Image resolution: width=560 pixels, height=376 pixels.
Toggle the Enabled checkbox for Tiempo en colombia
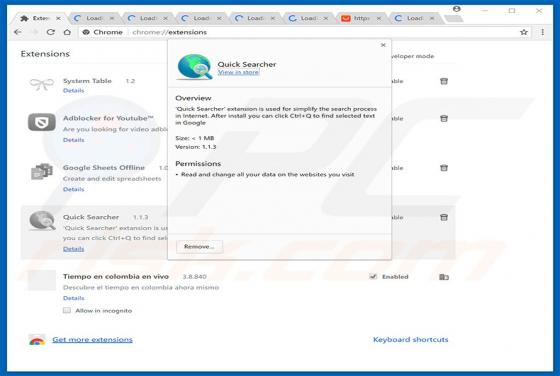[373, 276]
